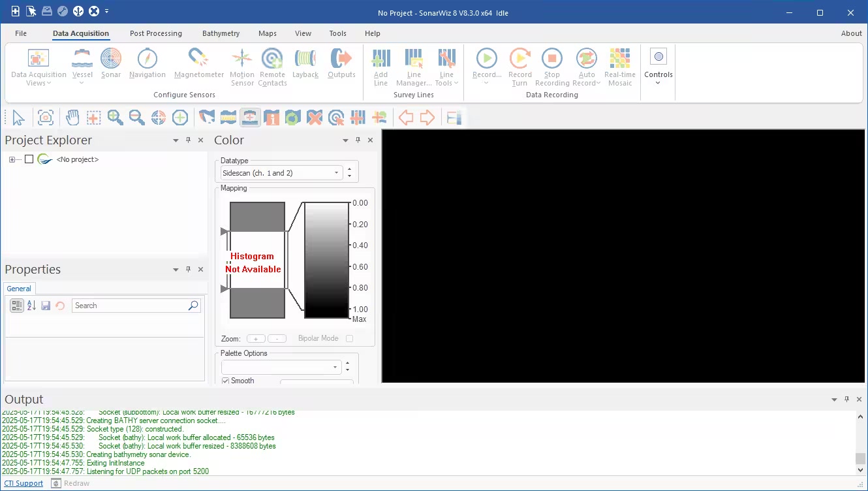Toggle the Smooth palette checkbox
This screenshot has width=868, height=491.
pos(226,381)
